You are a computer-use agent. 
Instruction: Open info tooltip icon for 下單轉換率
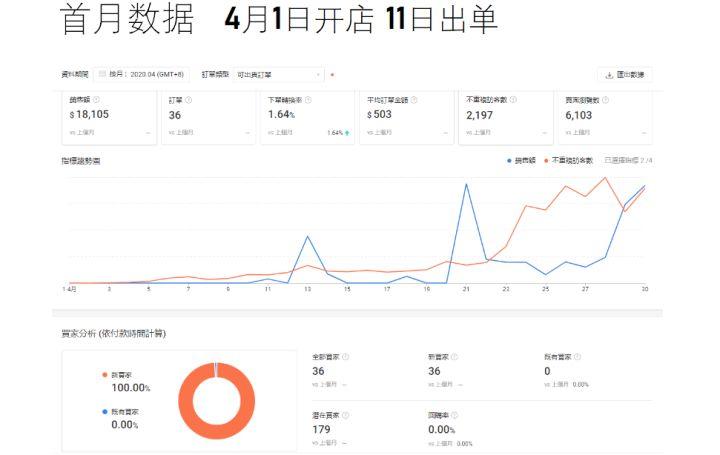pos(308,100)
